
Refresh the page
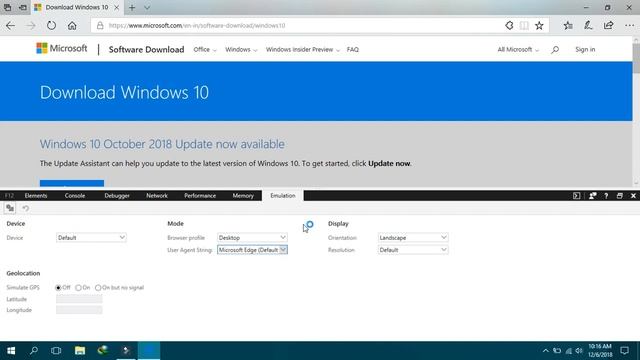[x=51, y=25]
